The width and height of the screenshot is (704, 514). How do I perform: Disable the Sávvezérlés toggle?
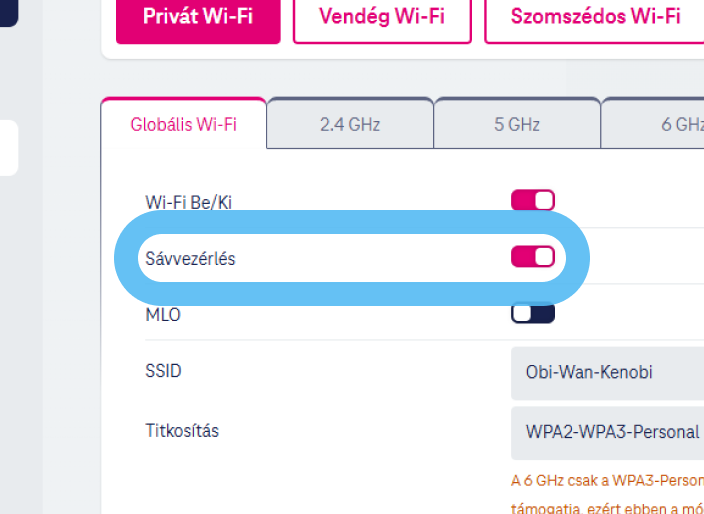point(533,257)
